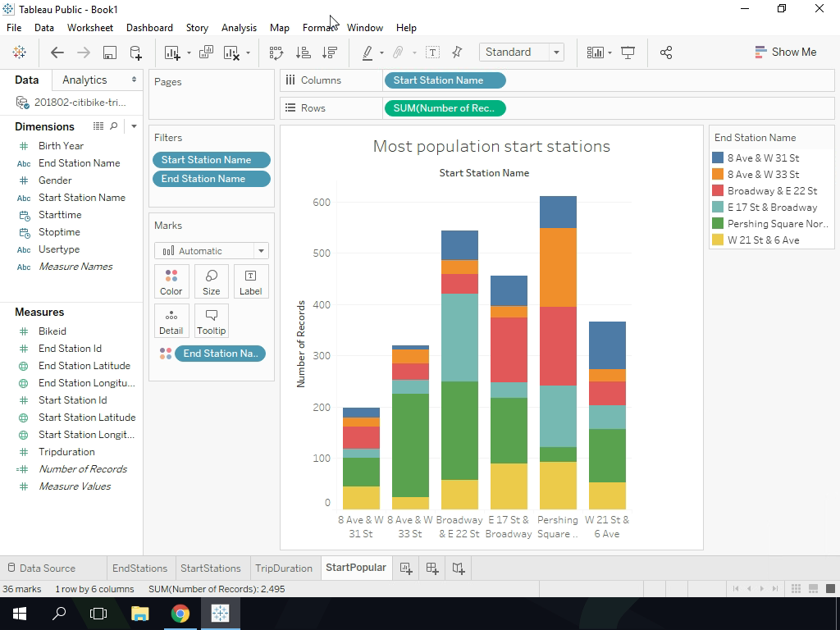Expand the Automatic mark type dropdown
This screenshot has width=840, height=630.
pyautogui.click(x=261, y=251)
